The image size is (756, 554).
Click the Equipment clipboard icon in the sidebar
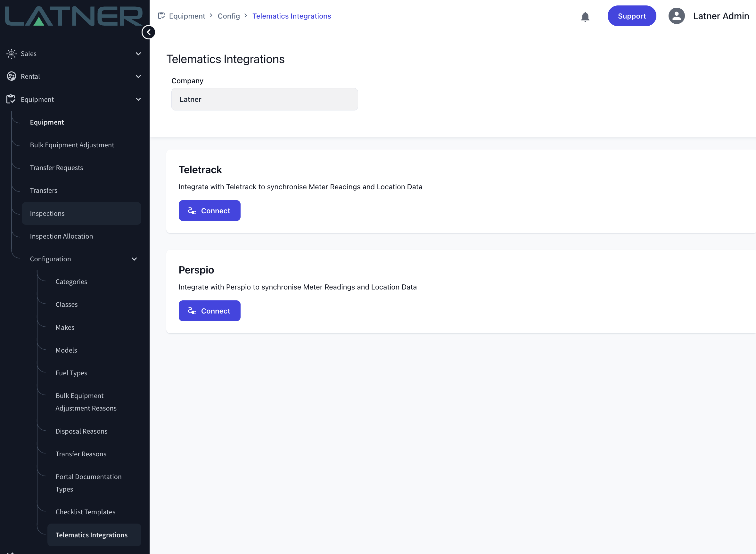11,99
